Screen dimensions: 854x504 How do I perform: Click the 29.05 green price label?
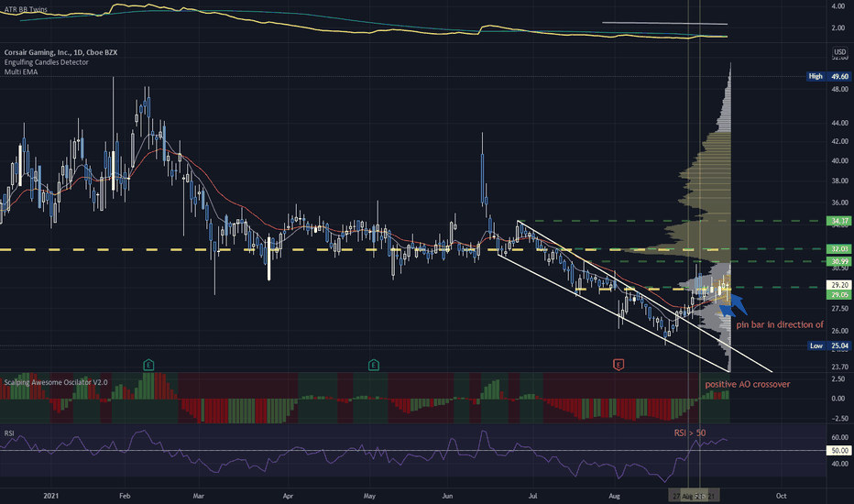[x=838, y=294]
